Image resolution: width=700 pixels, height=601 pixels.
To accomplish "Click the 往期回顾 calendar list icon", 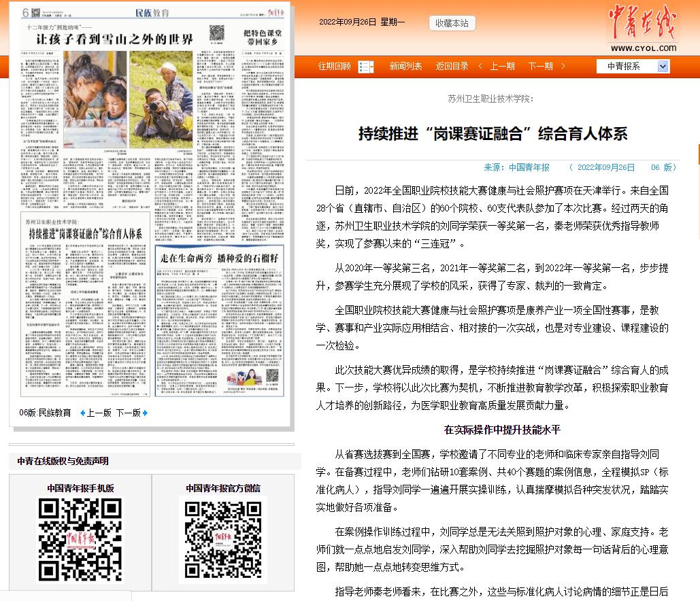I will pos(366,67).
